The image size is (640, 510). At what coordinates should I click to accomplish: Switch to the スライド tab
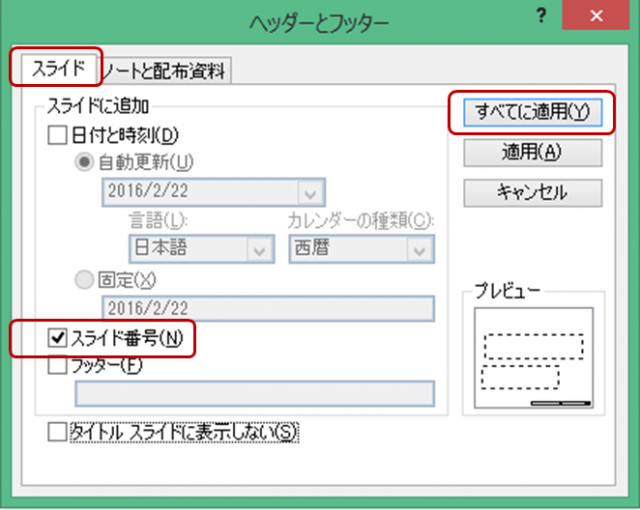point(55,69)
